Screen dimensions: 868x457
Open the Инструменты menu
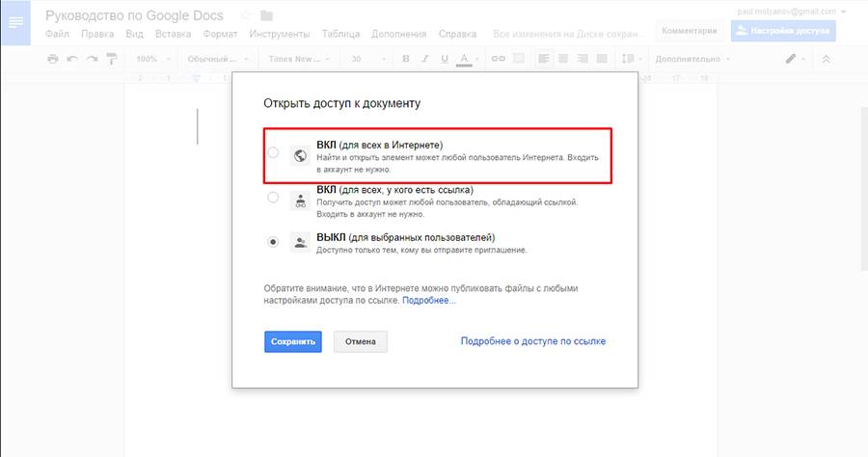(280, 34)
